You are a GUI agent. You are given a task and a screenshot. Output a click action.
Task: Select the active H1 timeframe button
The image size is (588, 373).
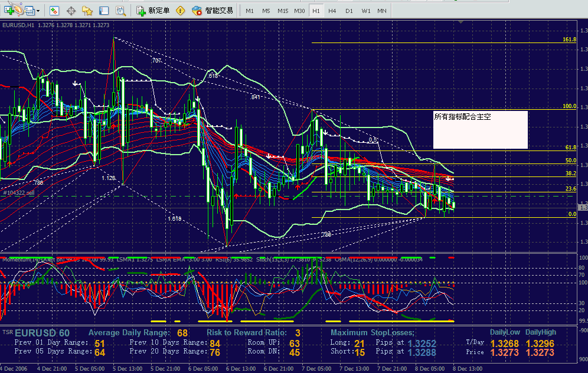click(x=316, y=11)
